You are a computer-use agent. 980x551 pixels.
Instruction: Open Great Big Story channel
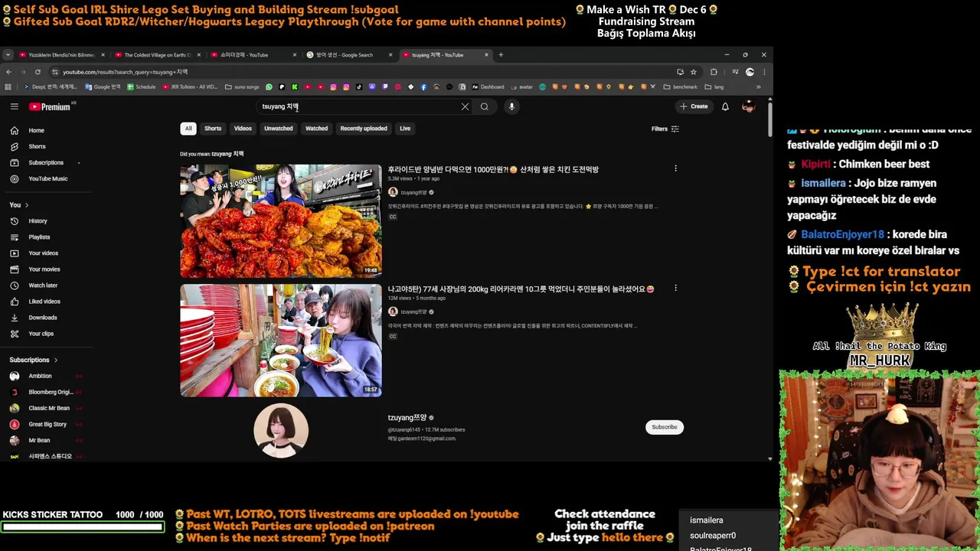point(47,424)
